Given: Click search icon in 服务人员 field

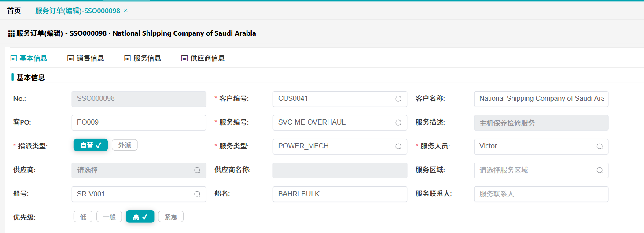Looking at the screenshot, I should tap(600, 147).
